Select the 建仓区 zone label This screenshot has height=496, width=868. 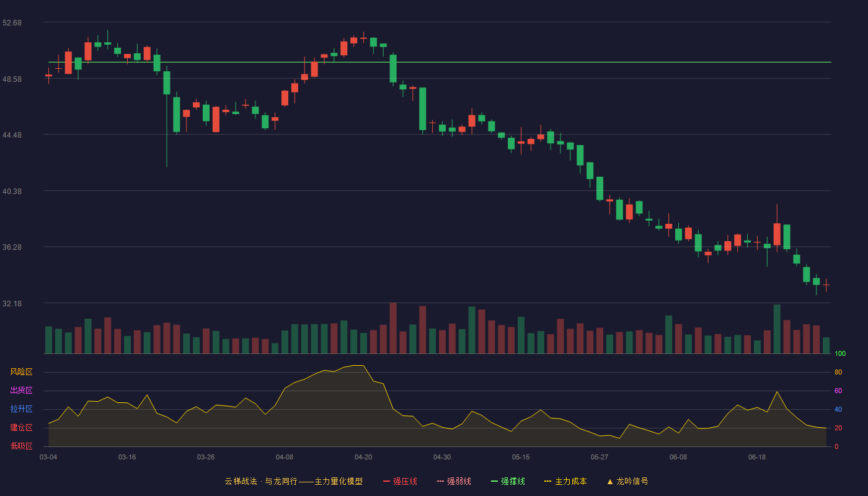pos(21,428)
